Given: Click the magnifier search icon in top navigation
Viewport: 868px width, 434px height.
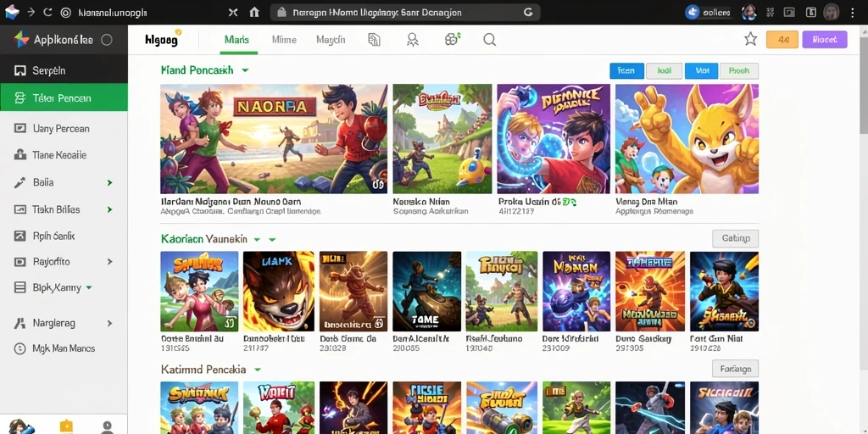Looking at the screenshot, I should pos(489,39).
